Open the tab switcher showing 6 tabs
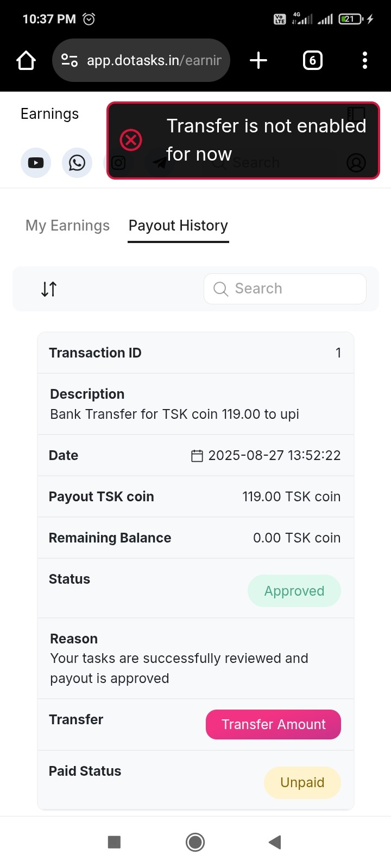 coord(312,60)
